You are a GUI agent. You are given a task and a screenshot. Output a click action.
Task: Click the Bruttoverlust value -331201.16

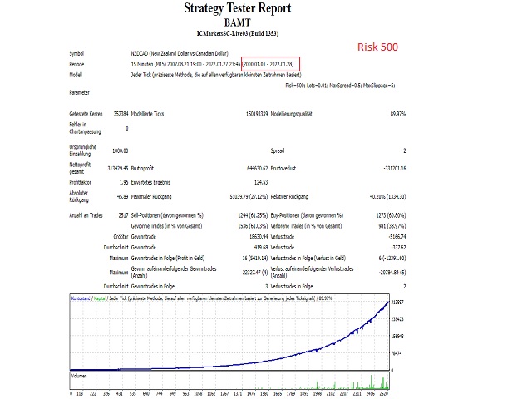click(x=394, y=168)
